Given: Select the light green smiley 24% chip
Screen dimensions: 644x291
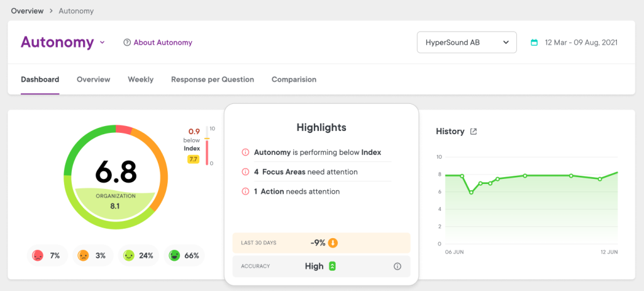Looking at the screenshot, I should [138, 256].
